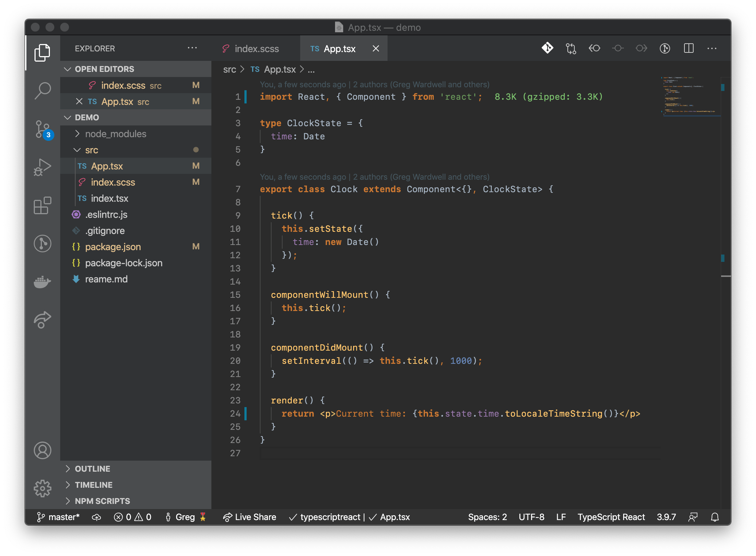Expand the NPM SCRIPTS section
Viewport: 756px width, 556px height.
click(102, 501)
